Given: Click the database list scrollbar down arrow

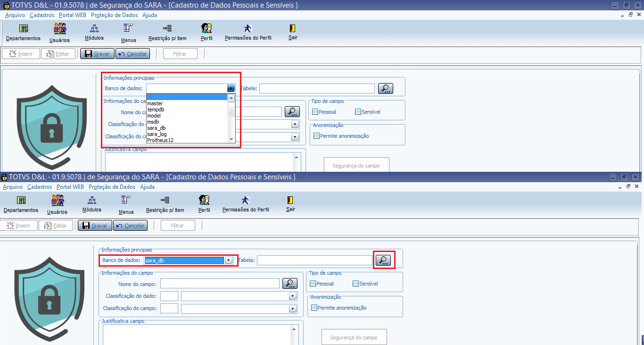Looking at the screenshot, I should click(231, 139).
